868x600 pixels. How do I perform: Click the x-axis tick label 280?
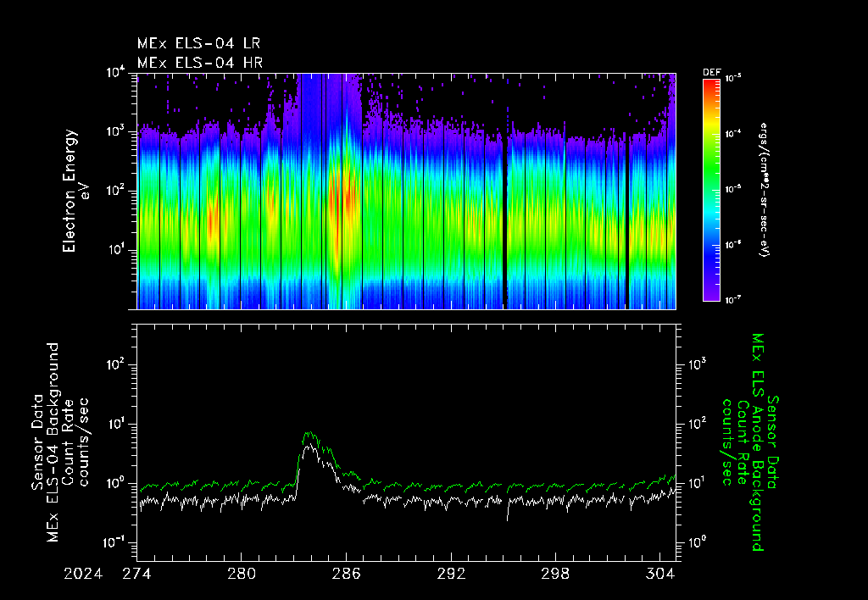coord(242,574)
